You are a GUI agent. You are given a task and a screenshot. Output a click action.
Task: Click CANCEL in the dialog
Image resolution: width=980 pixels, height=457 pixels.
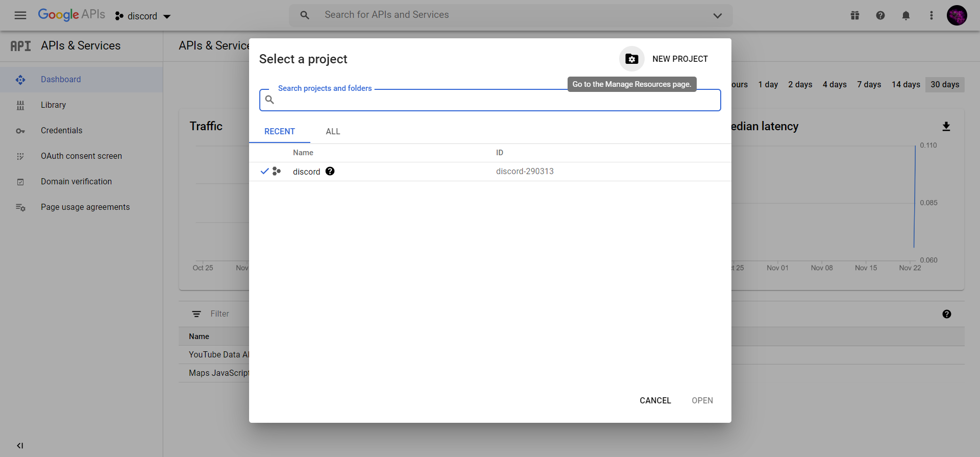coord(655,401)
